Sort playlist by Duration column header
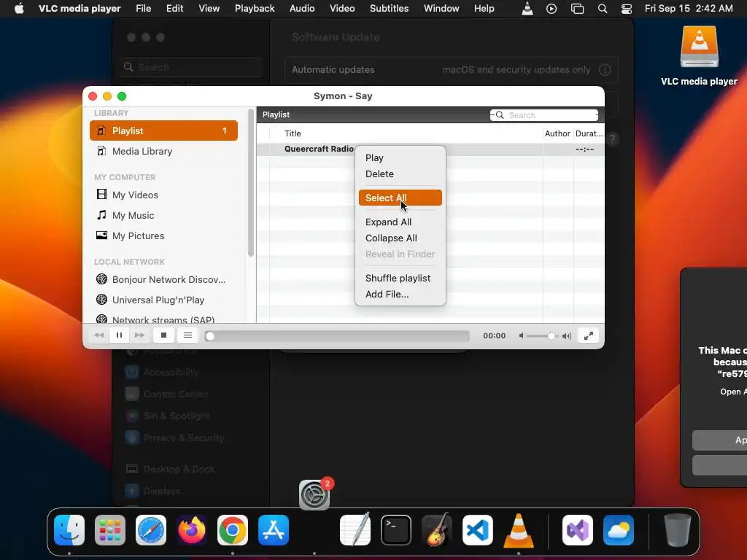Screen dimensions: 747x560 589,134
